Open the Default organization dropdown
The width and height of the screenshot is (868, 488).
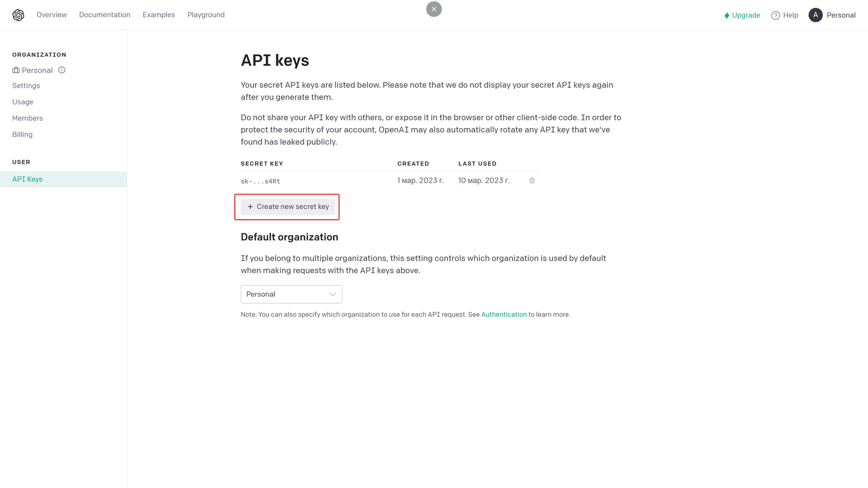point(291,294)
